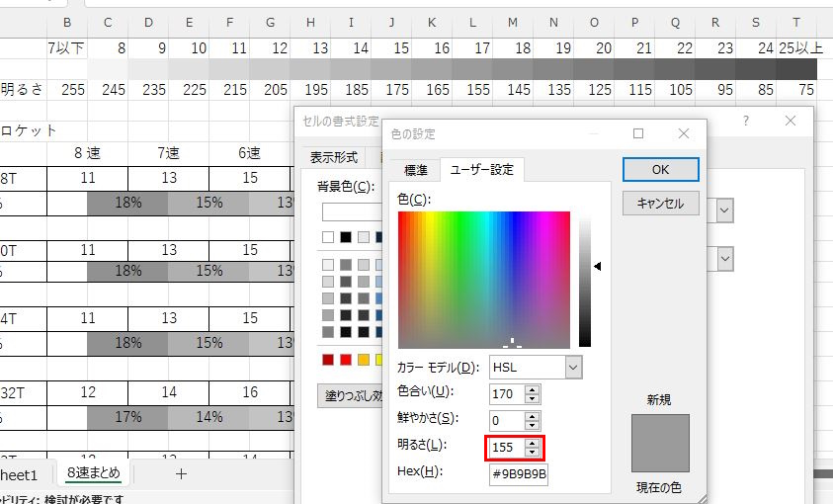The height and width of the screenshot is (504, 833).
Task: Click the luminance slider arrow marker
Action: (598, 266)
